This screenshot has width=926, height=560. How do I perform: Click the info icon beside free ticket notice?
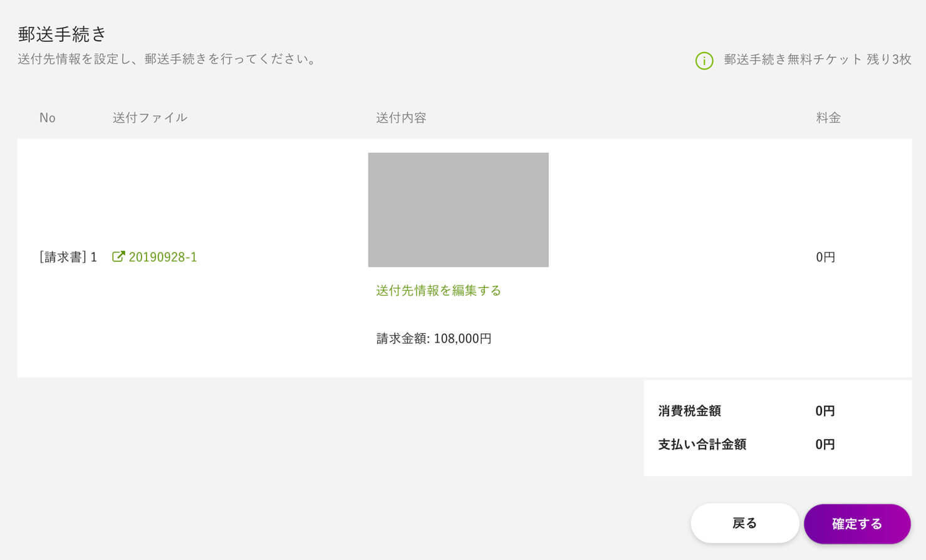[704, 61]
